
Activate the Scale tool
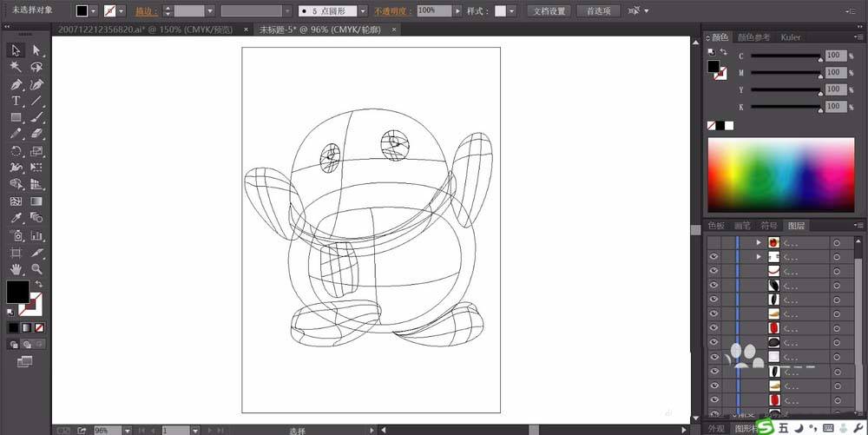[x=36, y=151]
